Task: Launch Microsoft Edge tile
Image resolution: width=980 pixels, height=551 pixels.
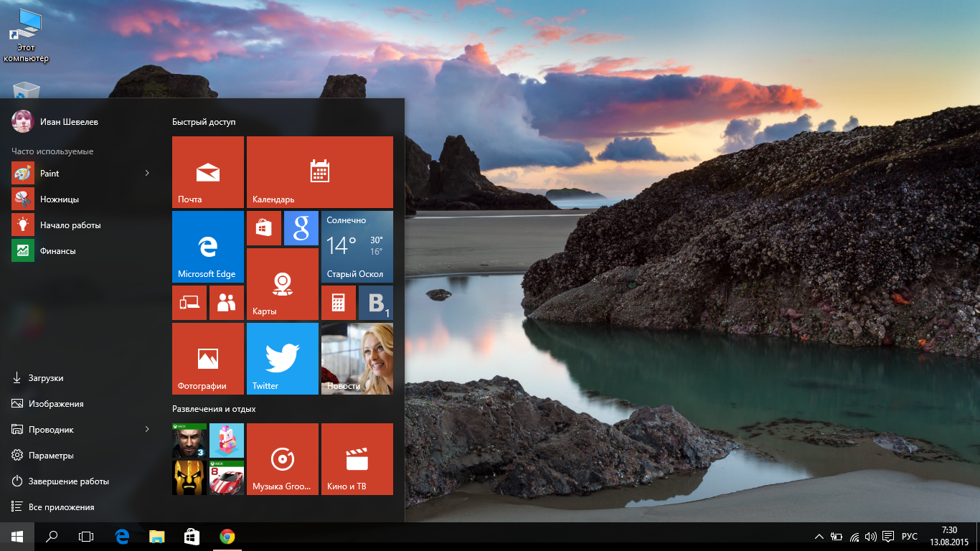Action: coord(208,247)
